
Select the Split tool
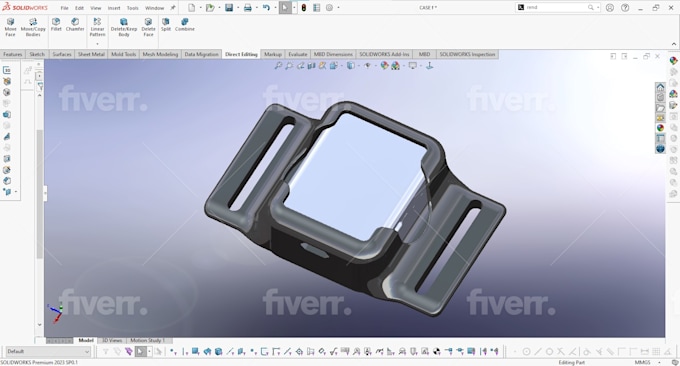pos(166,25)
